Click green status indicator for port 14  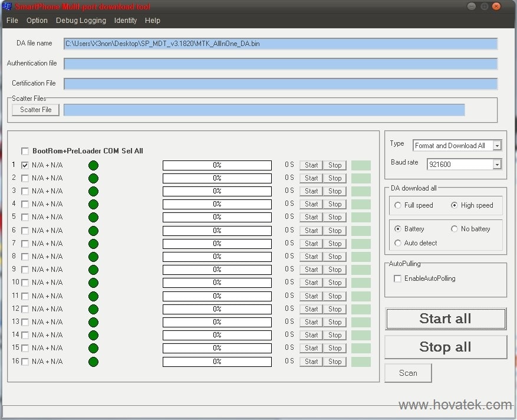click(x=93, y=335)
